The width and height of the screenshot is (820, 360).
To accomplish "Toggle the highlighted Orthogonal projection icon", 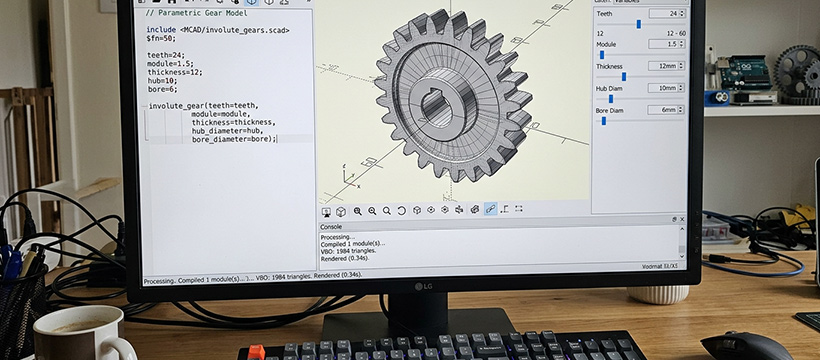I will click(490, 209).
